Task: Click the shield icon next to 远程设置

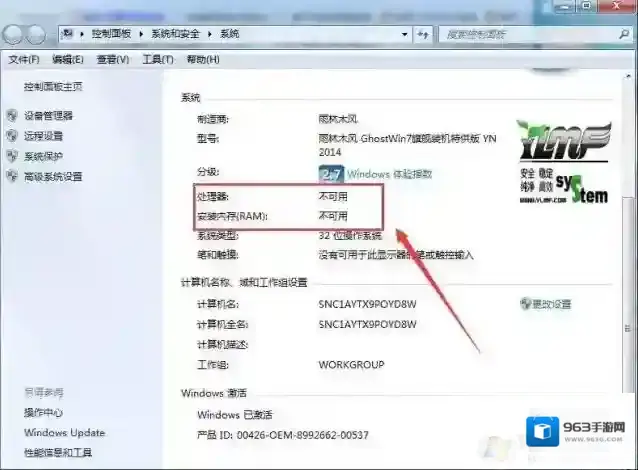Action: click(x=13, y=136)
